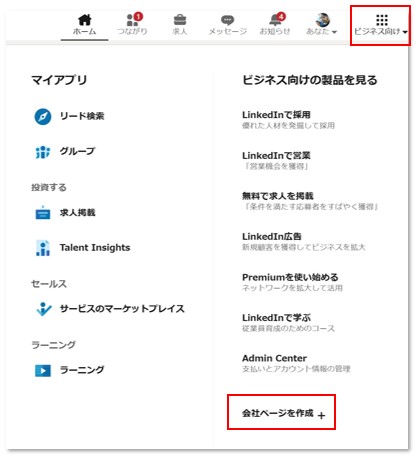The height and width of the screenshot is (455, 415).
Task: Click the Talent Insights chart icon
Action: [43, 248]
